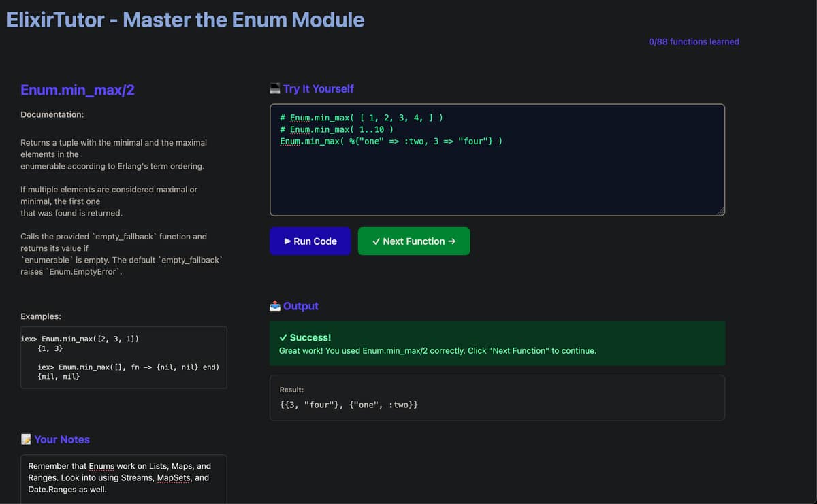Click the commented Enum.min_max( 1..10 ) line
Viewport: 817px width, 504px height.
click(336, 129)
